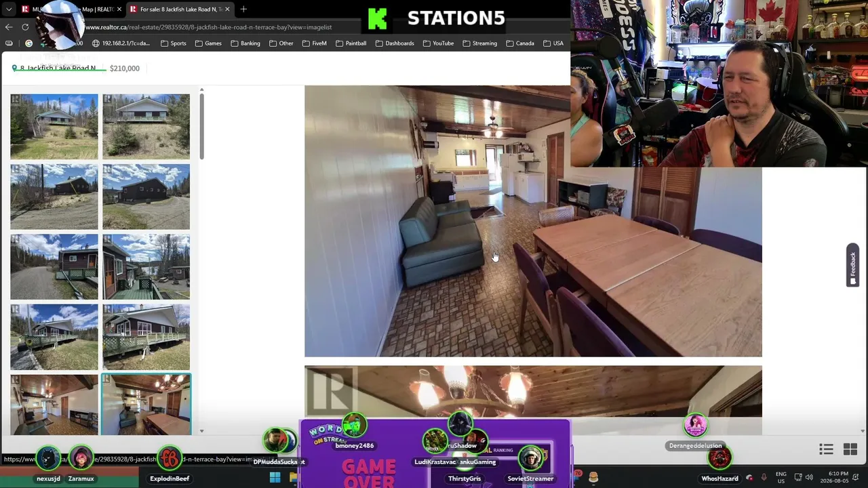Viewport: 868px width, 488px height.
Task: Select the green deck lake-view thumbnail
Action: 146,267
